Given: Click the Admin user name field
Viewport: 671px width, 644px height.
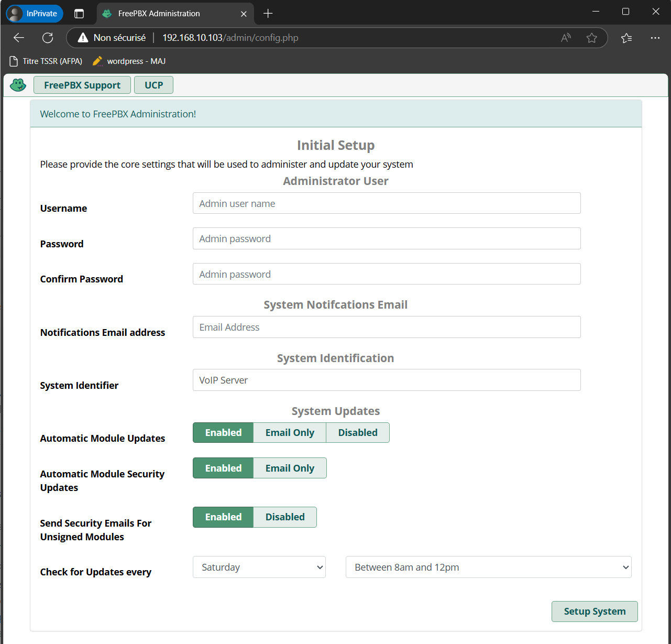Looking at the screenshot, I should point(387,204).
